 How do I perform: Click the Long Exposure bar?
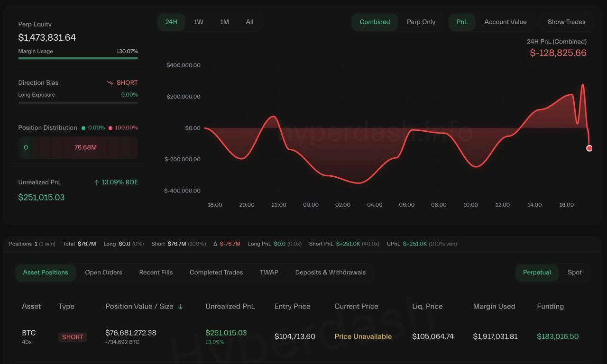click(x=78, y=103)
